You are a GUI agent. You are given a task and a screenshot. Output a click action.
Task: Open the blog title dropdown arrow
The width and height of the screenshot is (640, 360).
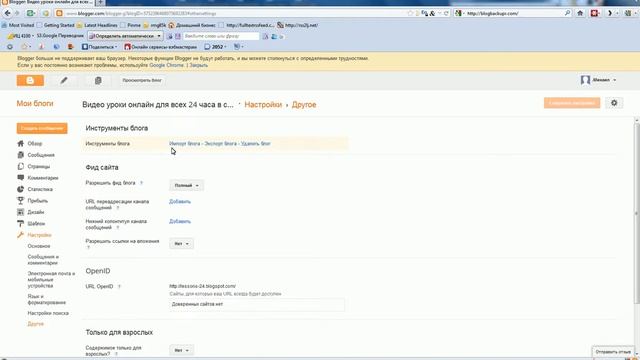click(240, 104)
